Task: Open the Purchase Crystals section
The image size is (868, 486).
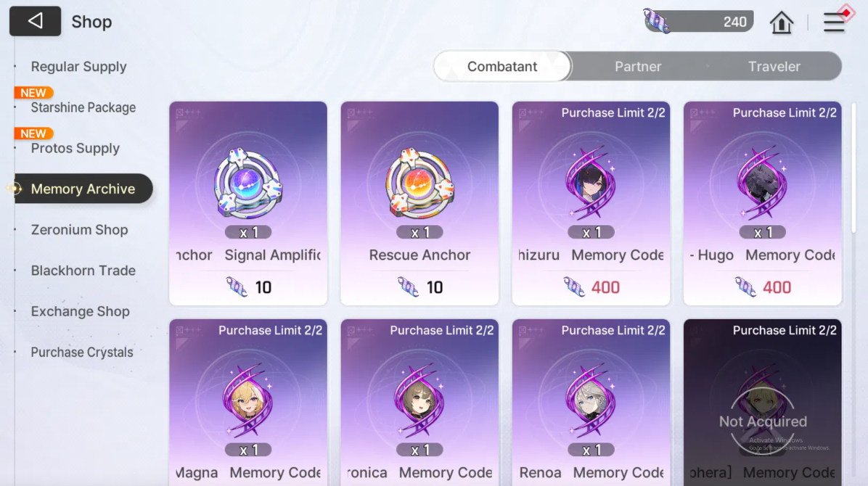Action: coord(82,352)
